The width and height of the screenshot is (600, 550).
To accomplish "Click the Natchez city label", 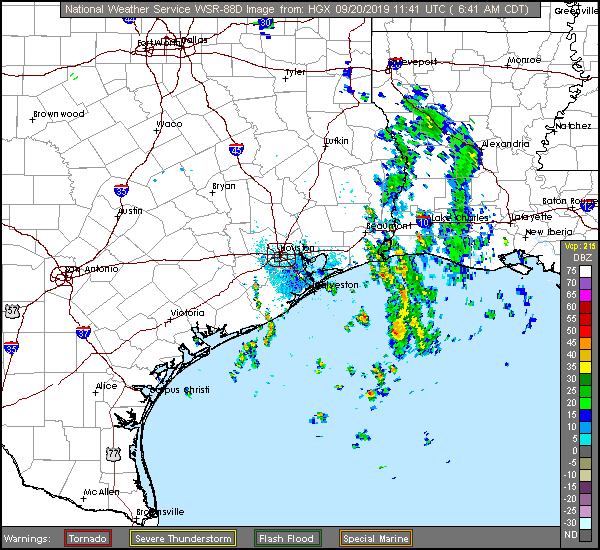I will tap(573, 126).
